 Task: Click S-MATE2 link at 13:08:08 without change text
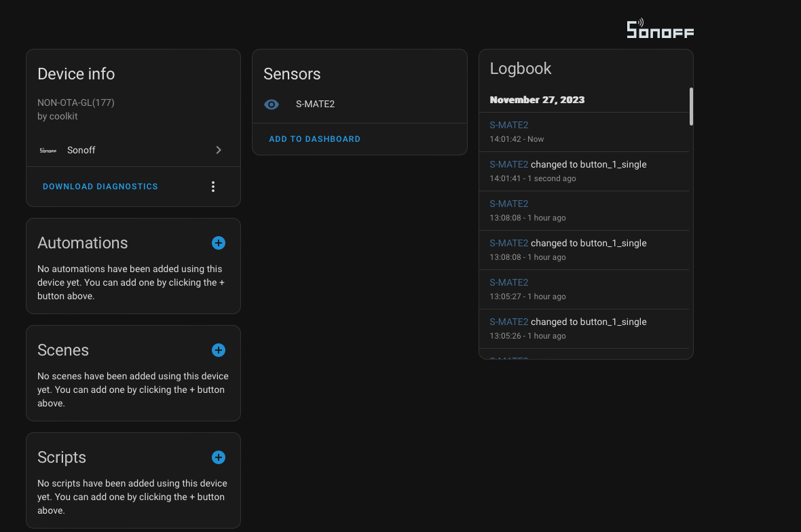[x=509, y=204]
